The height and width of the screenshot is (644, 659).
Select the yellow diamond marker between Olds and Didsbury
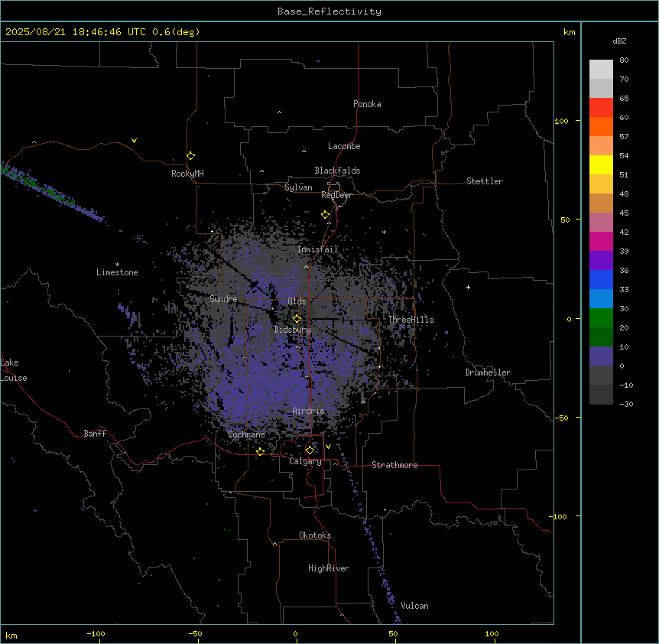pyautogui.click(x=297, y=319)
